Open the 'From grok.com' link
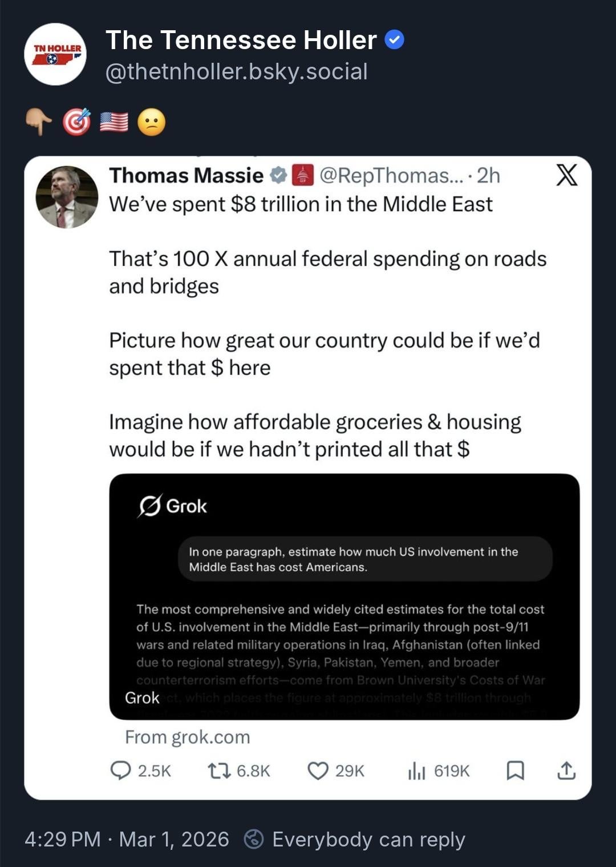 pos(188,737)
